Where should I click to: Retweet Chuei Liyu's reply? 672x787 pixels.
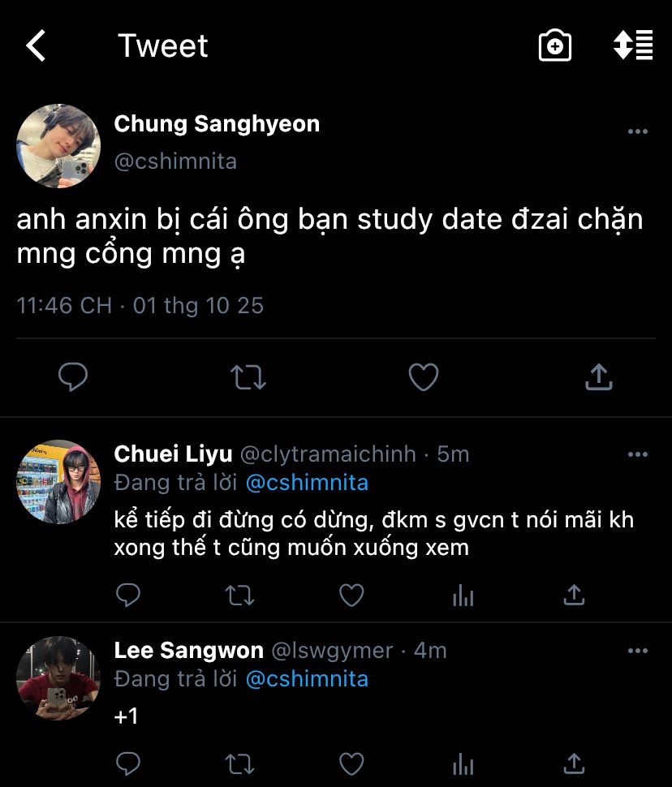click(x=239, y=596)
